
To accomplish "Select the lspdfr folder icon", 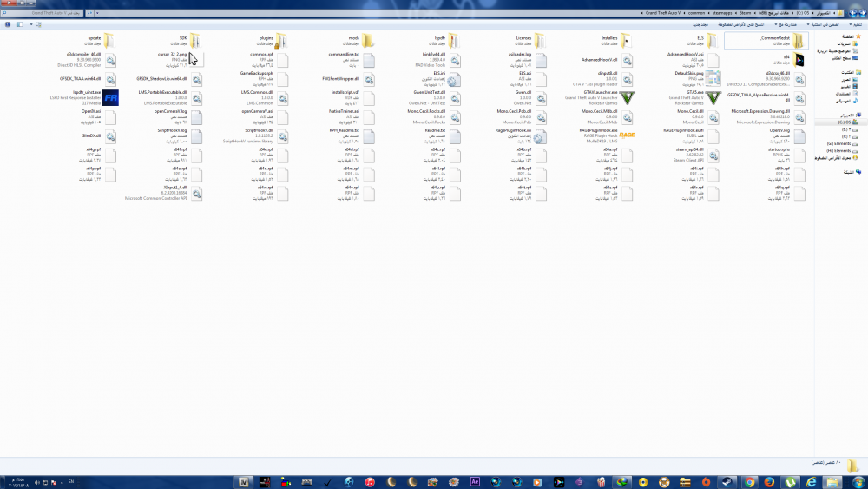I will (x=455, y=41).
